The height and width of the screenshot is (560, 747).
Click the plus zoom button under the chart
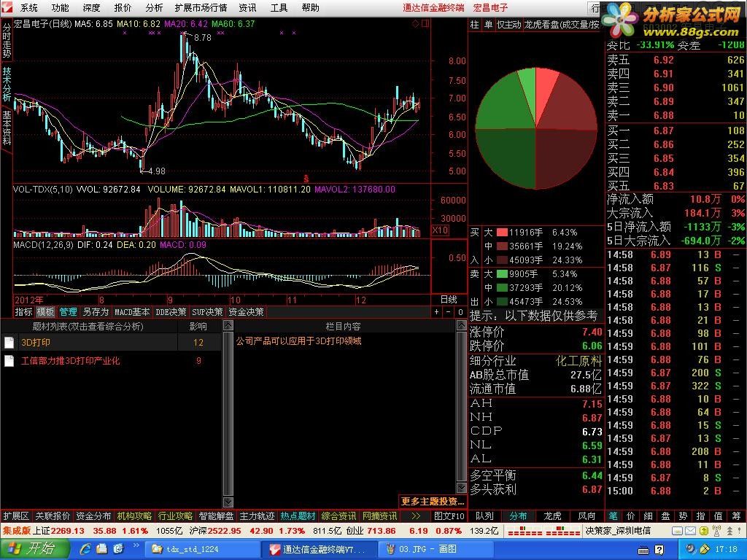[437, 312]
